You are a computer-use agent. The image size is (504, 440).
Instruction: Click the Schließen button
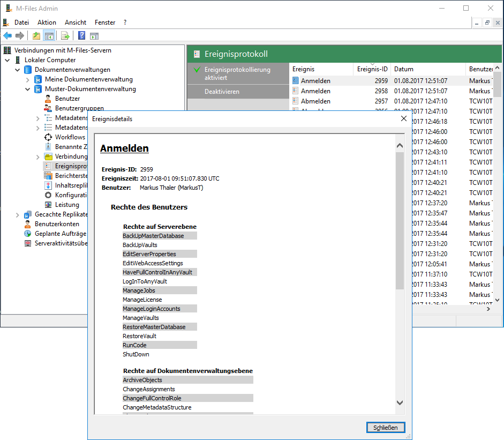386,428
